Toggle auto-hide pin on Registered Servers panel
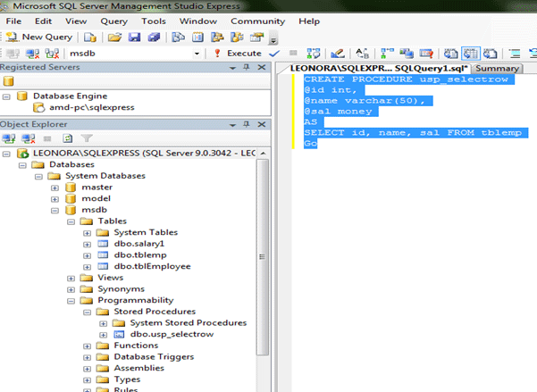This screenshot has width=537, height=392. (247, 67)
